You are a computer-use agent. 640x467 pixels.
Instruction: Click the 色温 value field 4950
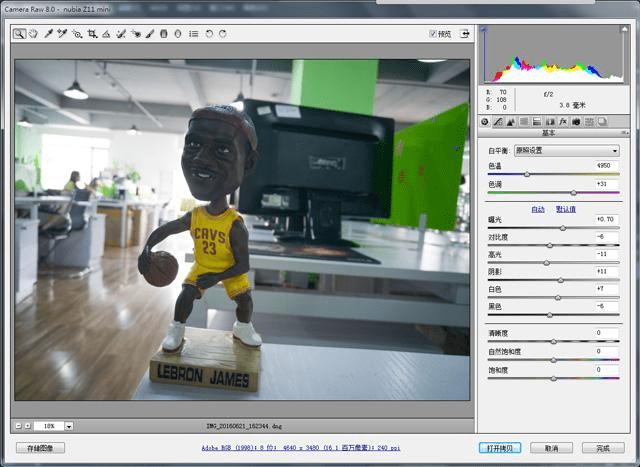(606, 165)
